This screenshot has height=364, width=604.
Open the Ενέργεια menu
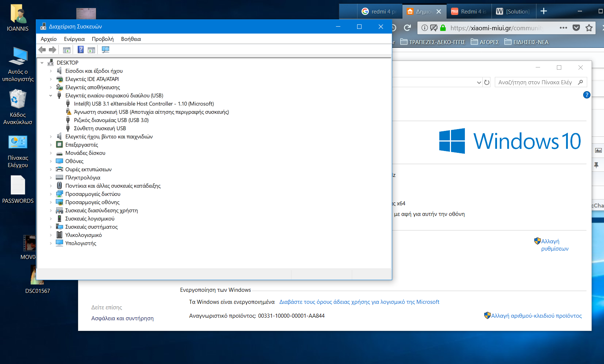point(74,39)
